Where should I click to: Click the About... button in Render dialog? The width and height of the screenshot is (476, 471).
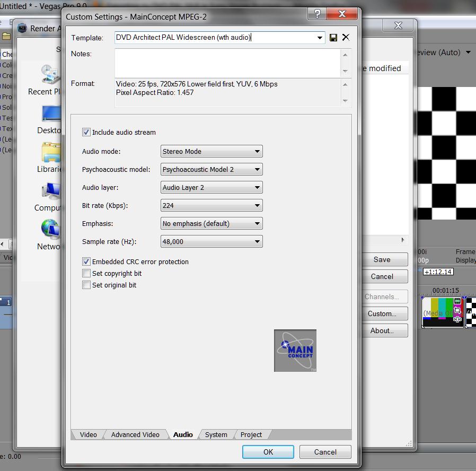(x=384, y=330)
